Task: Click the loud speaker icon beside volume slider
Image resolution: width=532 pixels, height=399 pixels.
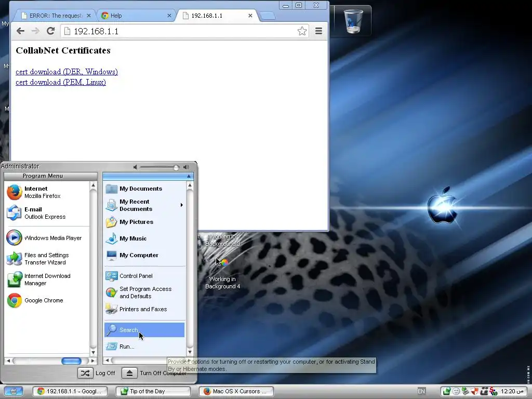Action: click(x=187, y=167)
